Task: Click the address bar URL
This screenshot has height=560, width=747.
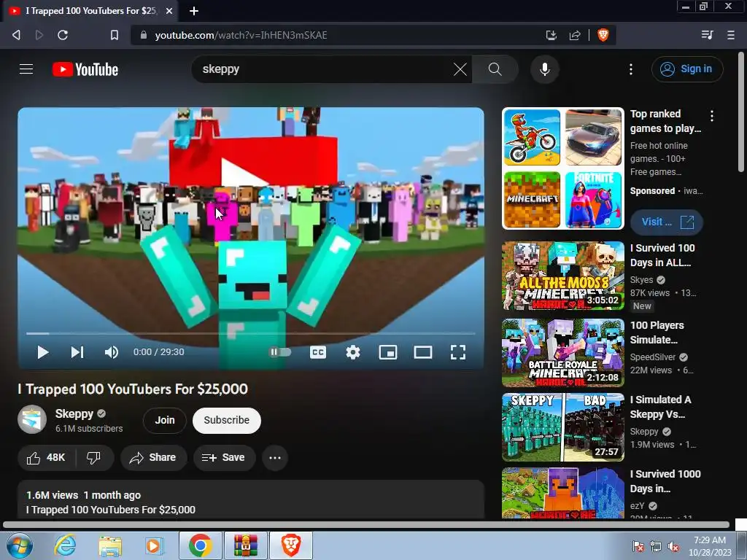Action: click(x=241, y=35)
